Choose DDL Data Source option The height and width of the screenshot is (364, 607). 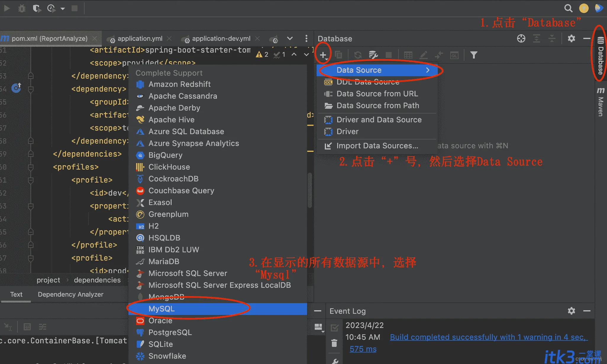377,82
